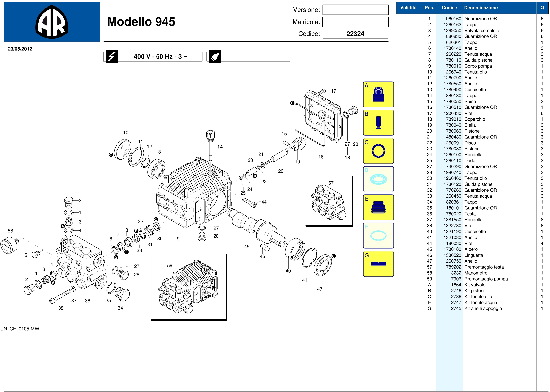Click the faded kit D tile
The height and width of the screenshot is (392, 550).
(x=378, y=179)
